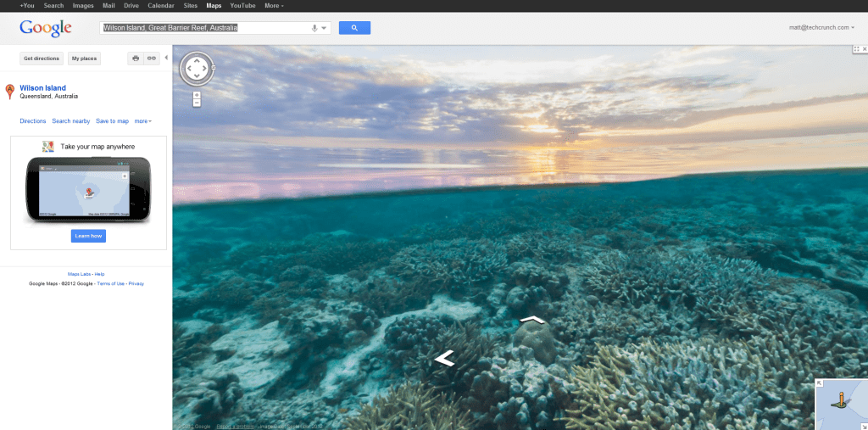Click the Directions link

(x=33, y=120)
